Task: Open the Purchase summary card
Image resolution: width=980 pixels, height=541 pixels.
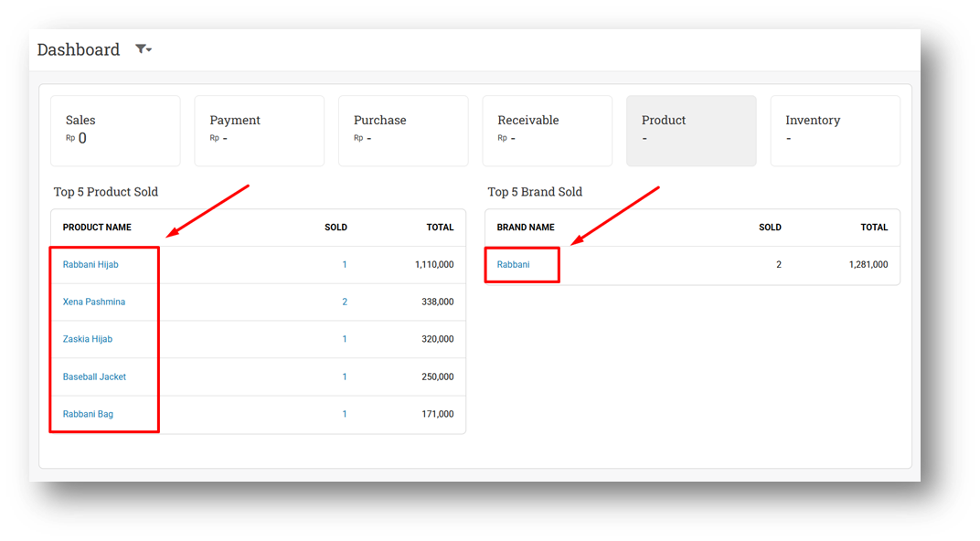Action: [x=403, y=131]
